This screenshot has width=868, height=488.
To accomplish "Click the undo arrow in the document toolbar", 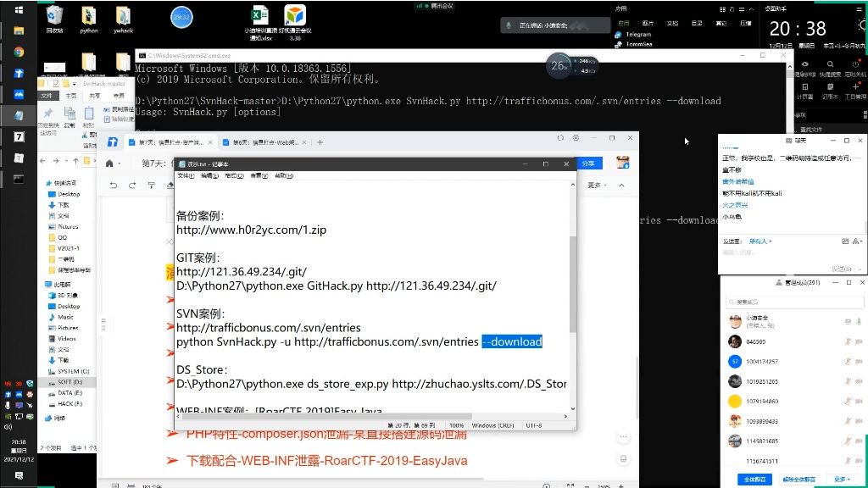I will tap(114, 186).
